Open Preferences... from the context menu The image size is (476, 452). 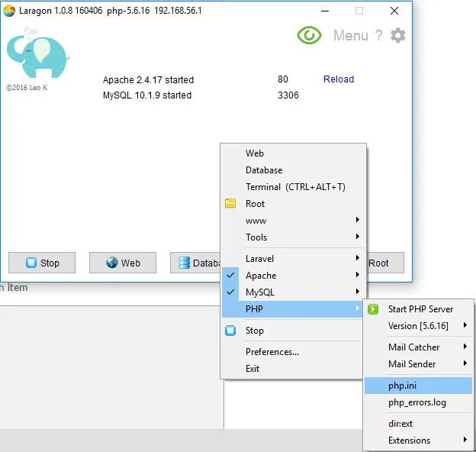[292, 352]
